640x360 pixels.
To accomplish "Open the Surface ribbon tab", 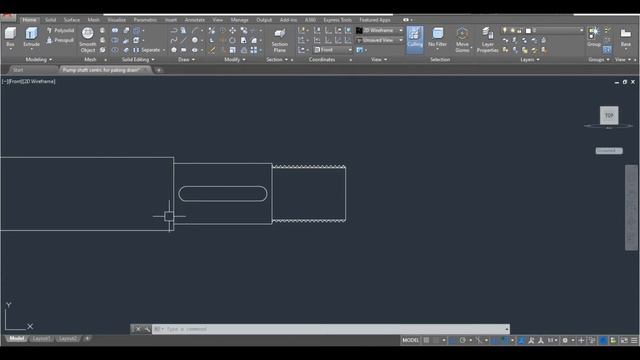I will pos(72,20).
